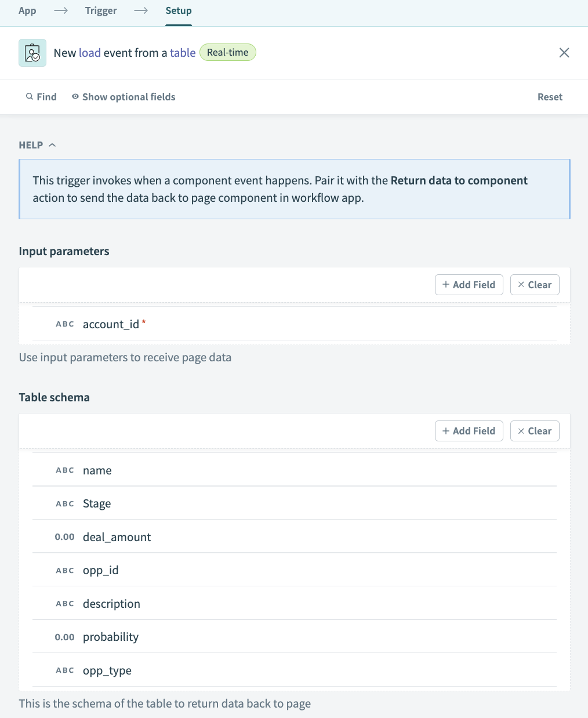Viewport: 588px width, 718px height.
Task: Add Field to Input parameters
Action: click(469, 285)
